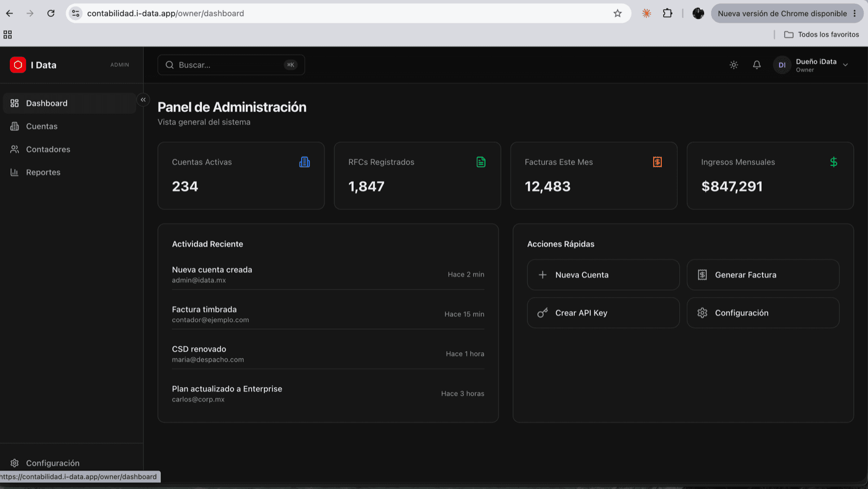Select the Plan actualizado a Enterprise entry
Screen dimensions: 868x489
pyautogui.click(x=328, y=394)
